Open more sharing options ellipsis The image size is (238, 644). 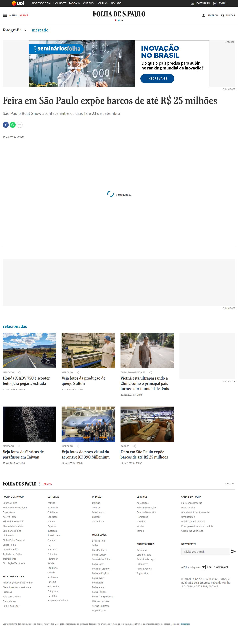coord(20,125)
